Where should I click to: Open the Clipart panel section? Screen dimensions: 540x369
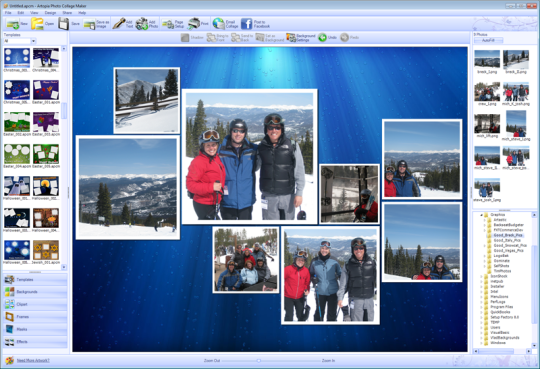click(x=35, y=304)
